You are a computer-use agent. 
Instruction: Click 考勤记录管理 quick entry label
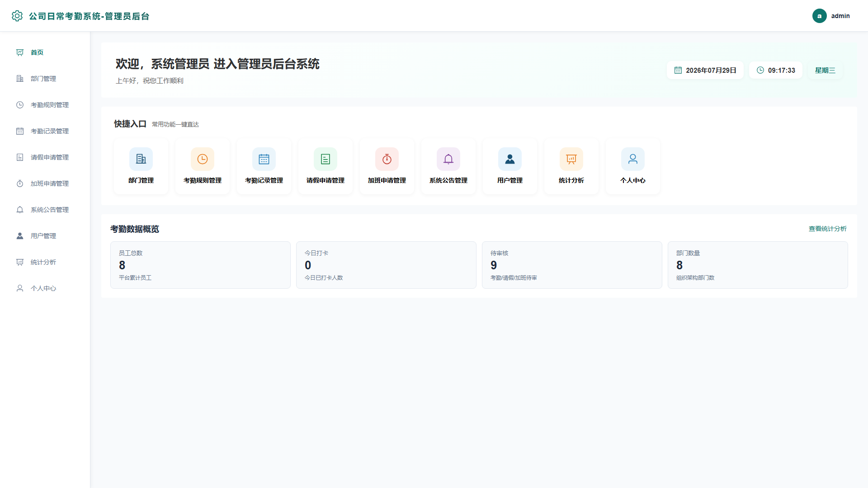(x=264, y=180)
